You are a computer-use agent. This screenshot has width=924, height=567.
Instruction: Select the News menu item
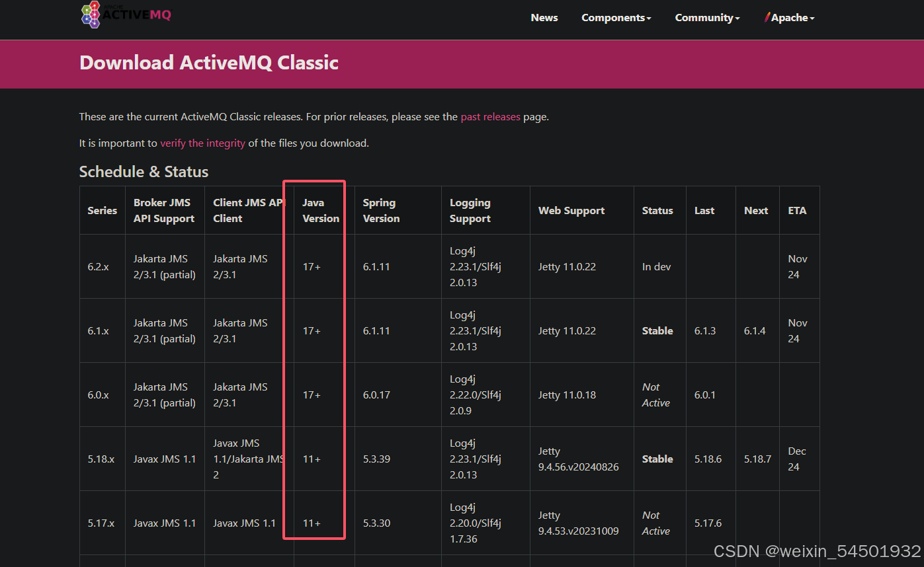click(544, 18)
